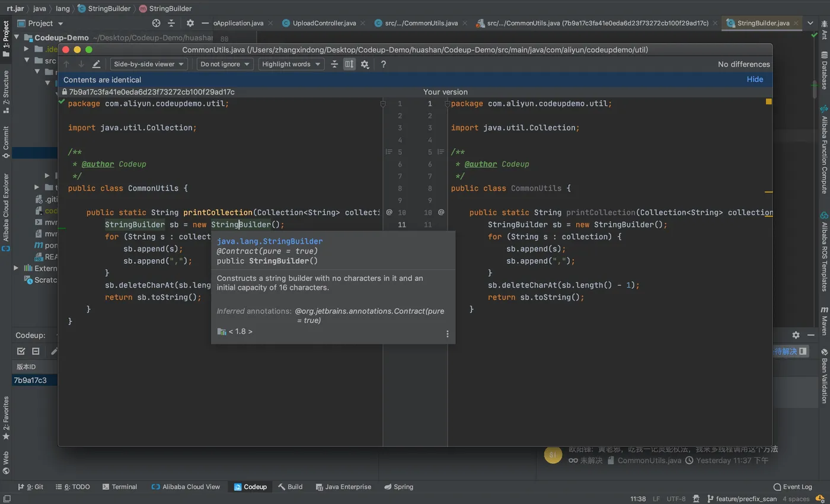Open Alibaba Function Compute side panel
The image size is (830, 504).
824,148
